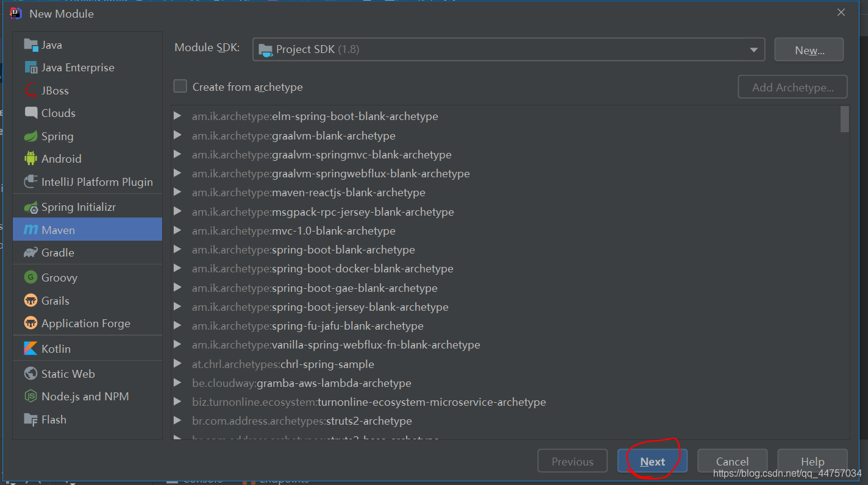Select Static Web module type label
Screen dimensions: 868x485
click(68, 373)
